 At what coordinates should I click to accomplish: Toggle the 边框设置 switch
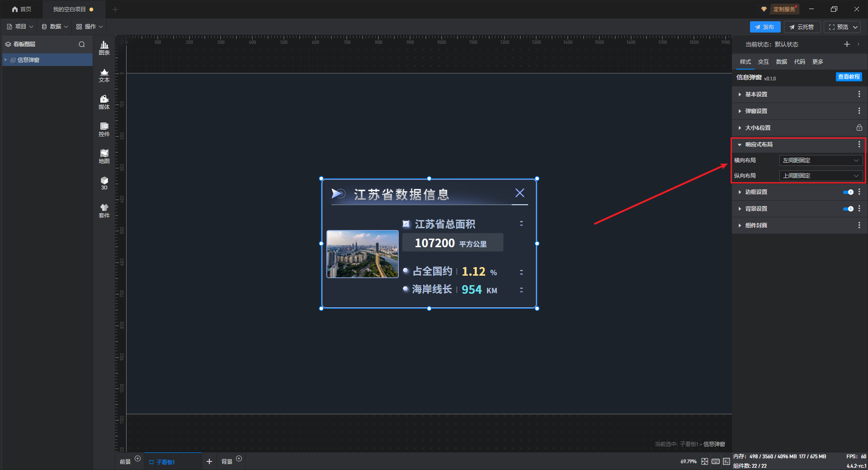click(848, 192)
